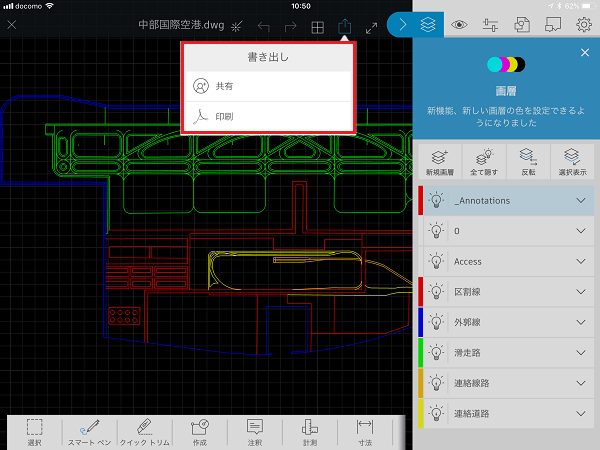Tap blue color swatch of 外郭線 layer
Image resolution: width=600 pixels, height=450 pixels.
click(x=421, y=322)
